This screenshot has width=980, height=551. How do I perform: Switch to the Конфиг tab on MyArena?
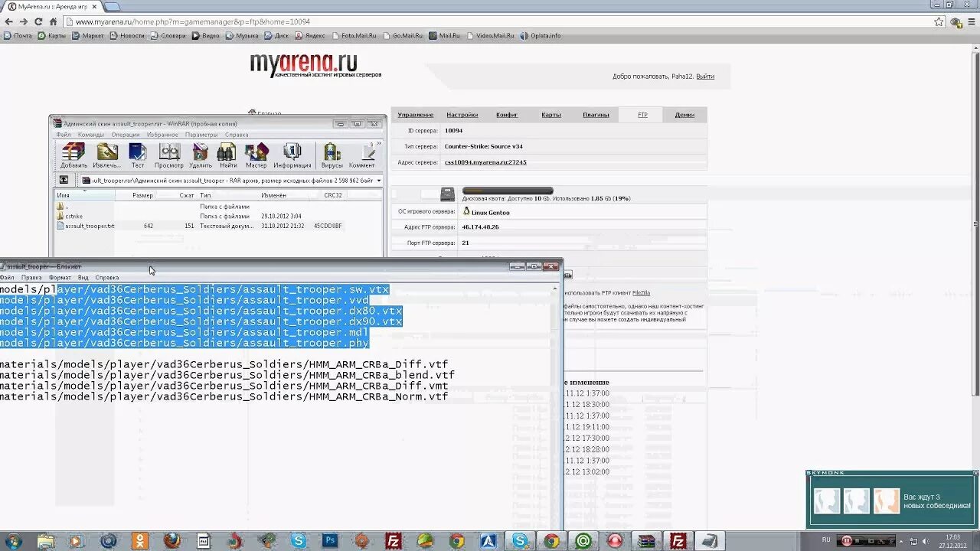(507, 115)
